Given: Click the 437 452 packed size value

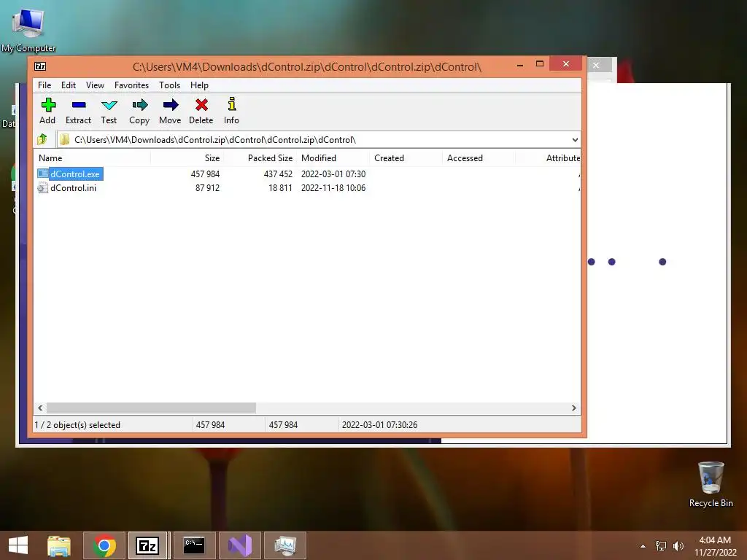Looking at the screenshot, I should tap(278, 174).
